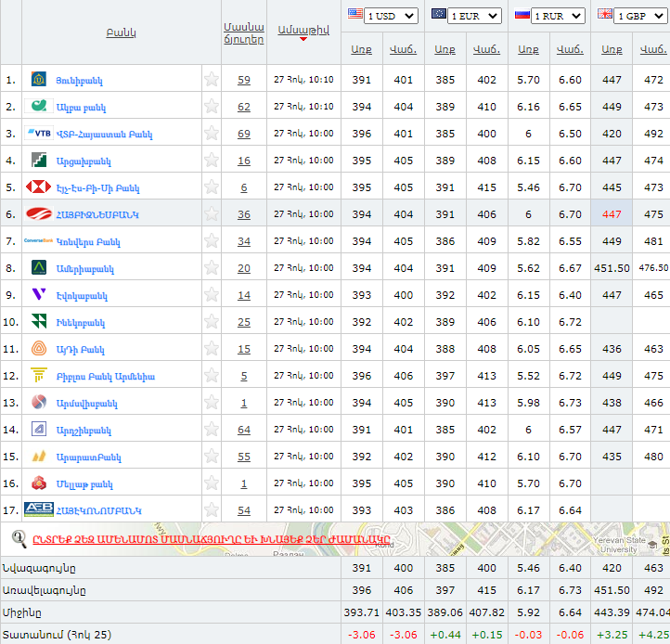
Task: Star the row 1 bank as favorite
Action: pos(211,79)
